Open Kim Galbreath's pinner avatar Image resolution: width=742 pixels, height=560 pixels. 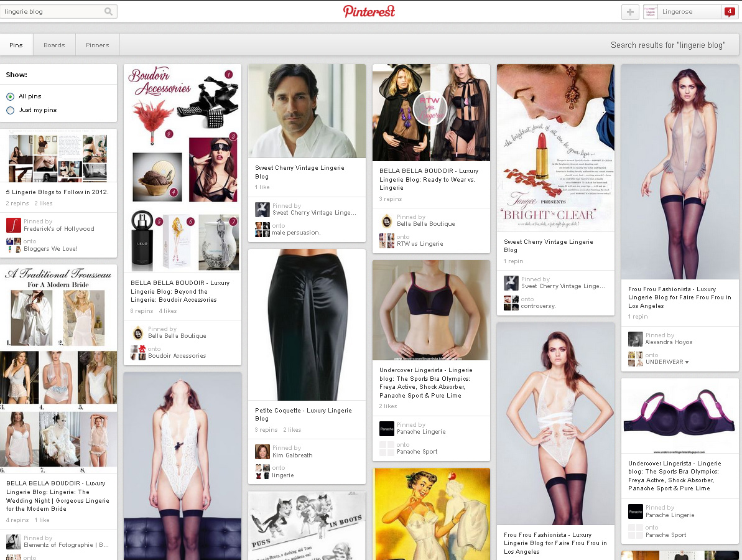262,452
